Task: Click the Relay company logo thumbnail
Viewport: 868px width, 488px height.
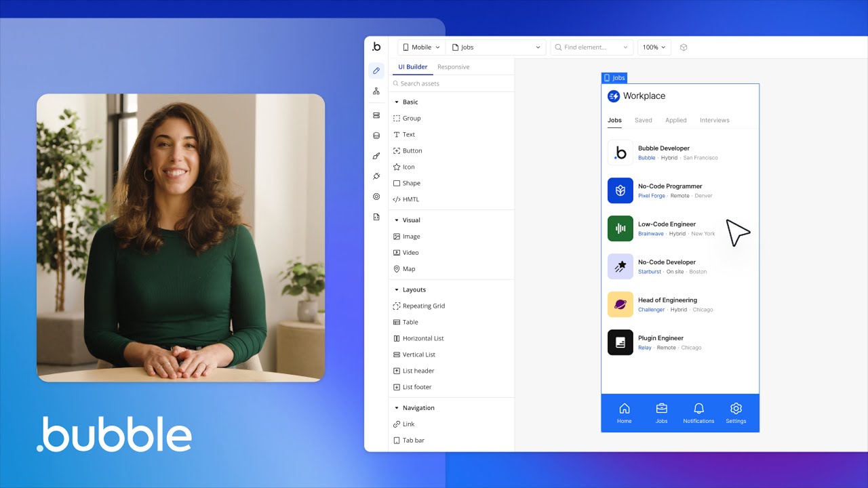Action: click(620, 342)
